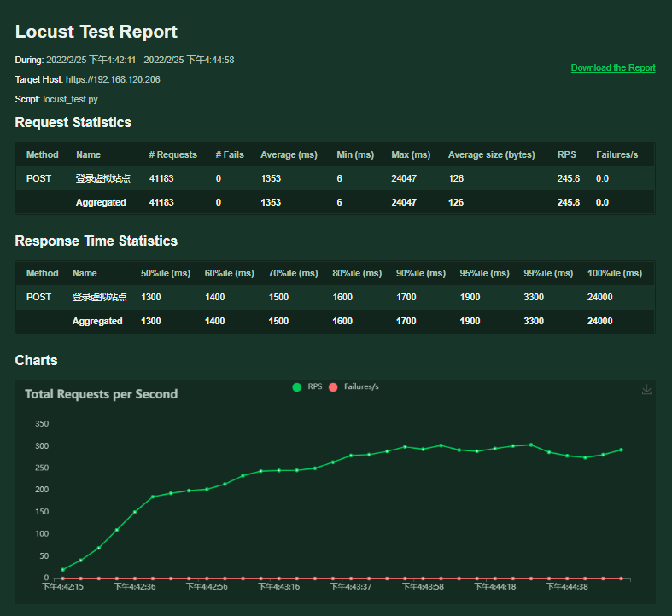
Task: Click the Total Requests per Second chart title
Action: [101, 394]
